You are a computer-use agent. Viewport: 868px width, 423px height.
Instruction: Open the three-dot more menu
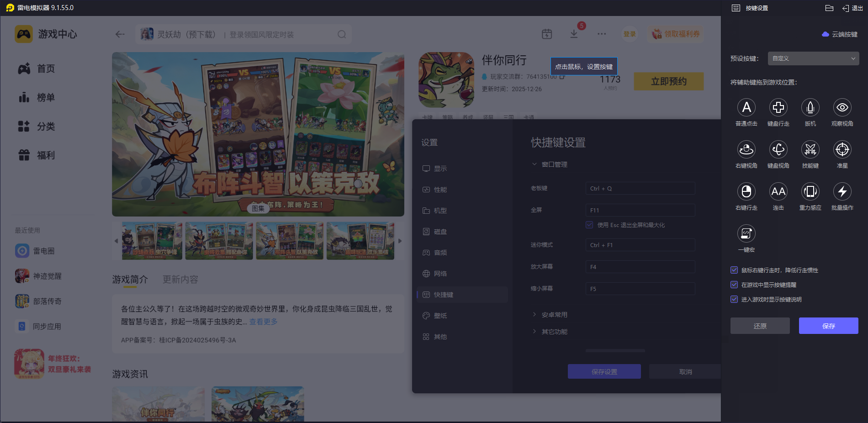tap(602, 34)
